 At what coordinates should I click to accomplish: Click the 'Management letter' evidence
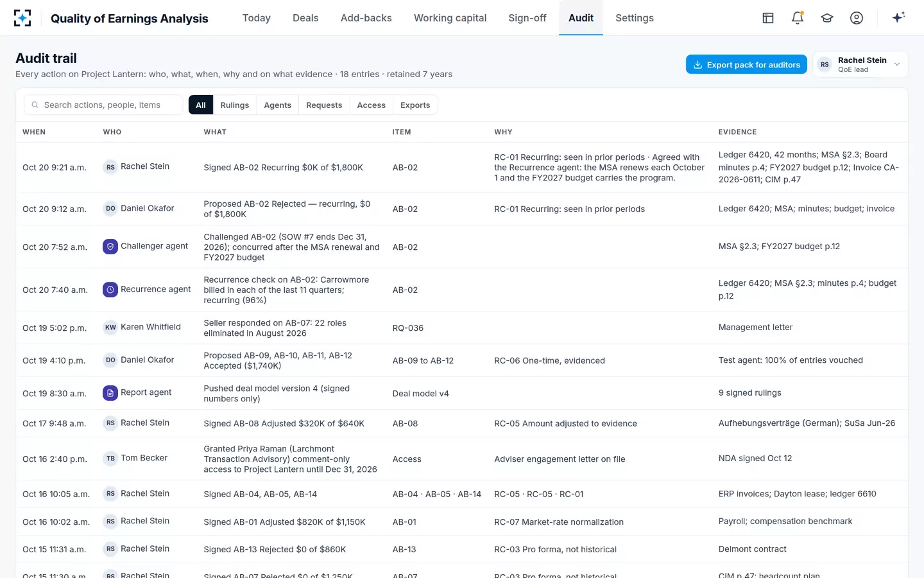(x=756, y=327)
